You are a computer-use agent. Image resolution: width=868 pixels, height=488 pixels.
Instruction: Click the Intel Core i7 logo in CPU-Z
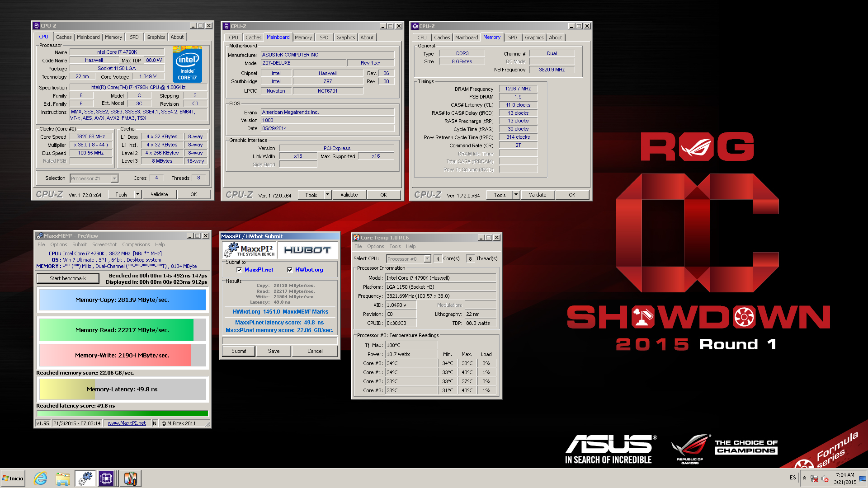tap(187, 64)
